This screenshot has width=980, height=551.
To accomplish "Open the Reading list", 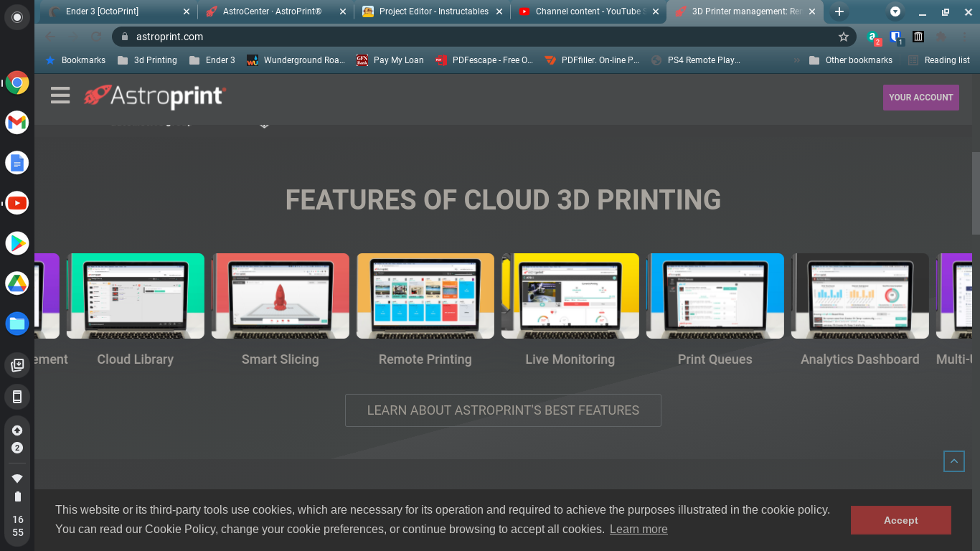I will tap(939, 60).
